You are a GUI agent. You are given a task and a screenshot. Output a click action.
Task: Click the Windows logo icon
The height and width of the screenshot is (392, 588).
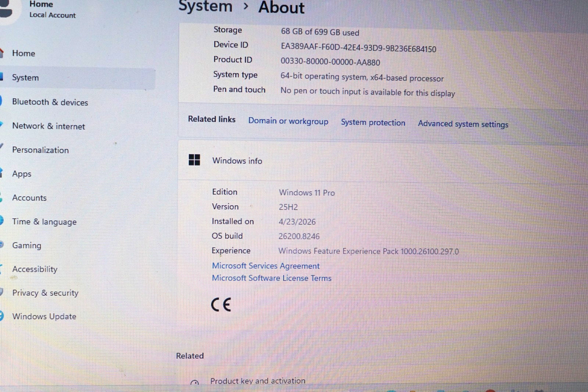click(x=194, y=160)
